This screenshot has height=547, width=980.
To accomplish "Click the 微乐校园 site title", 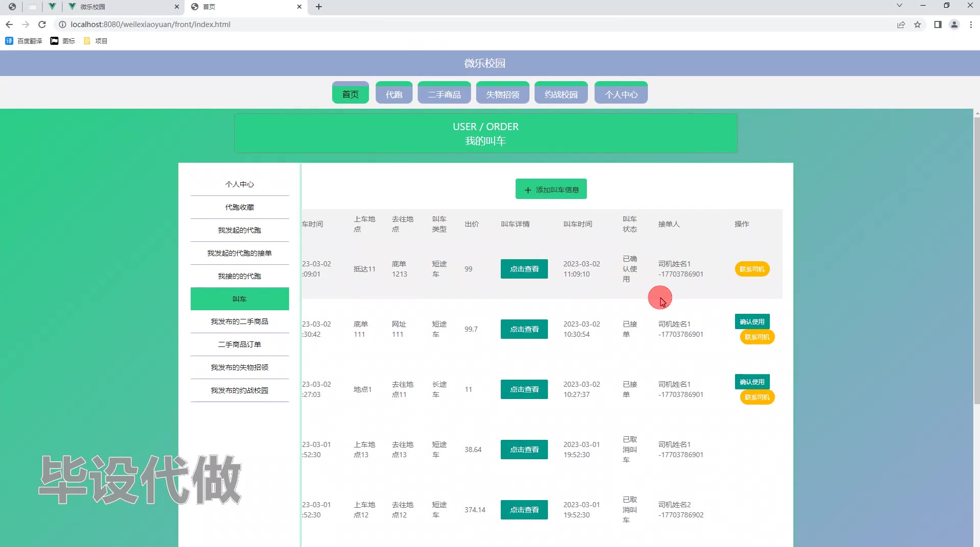I will (x=485, y=63).
